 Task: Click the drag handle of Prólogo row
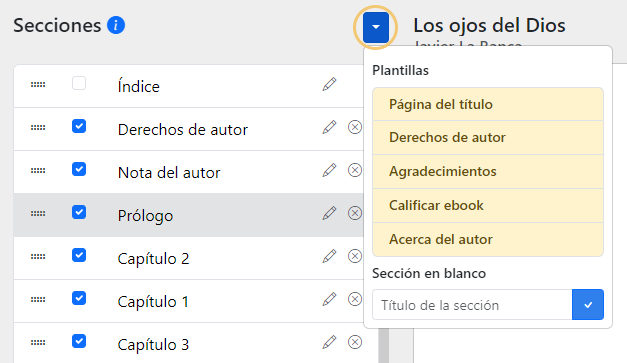pyautogui.click(x=38, y=213)
